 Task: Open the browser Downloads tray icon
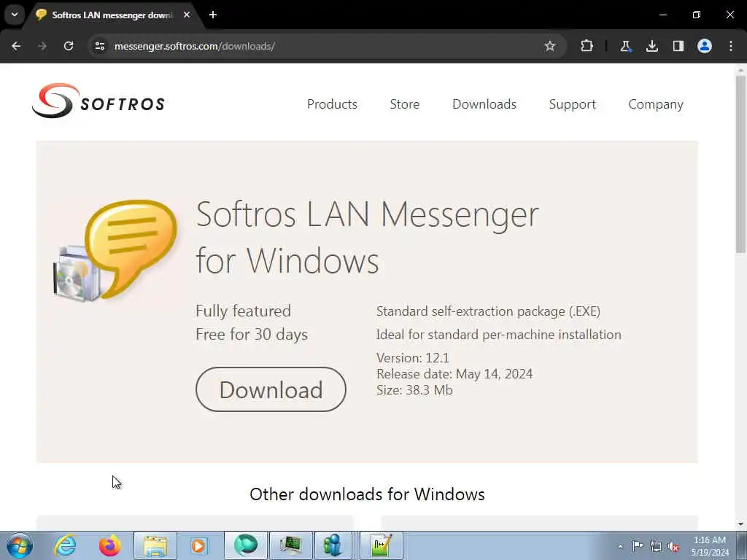click(652, 46)
